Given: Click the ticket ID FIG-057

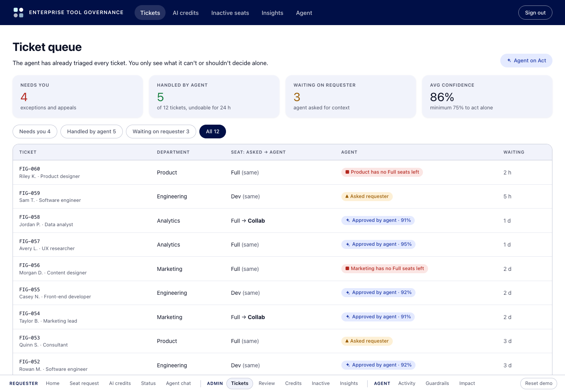Looking at the screenshot, I should point(29,241).
